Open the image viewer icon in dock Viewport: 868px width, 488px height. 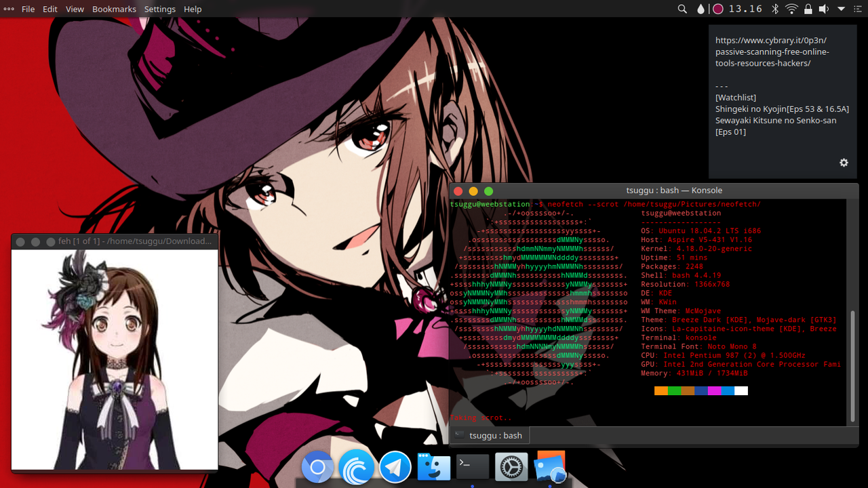550,467
